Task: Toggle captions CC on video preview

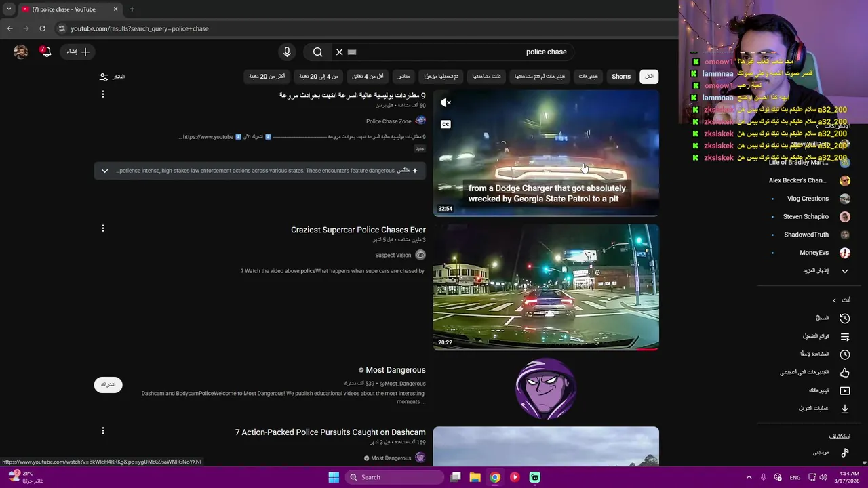Action: (x=446, y=124)
